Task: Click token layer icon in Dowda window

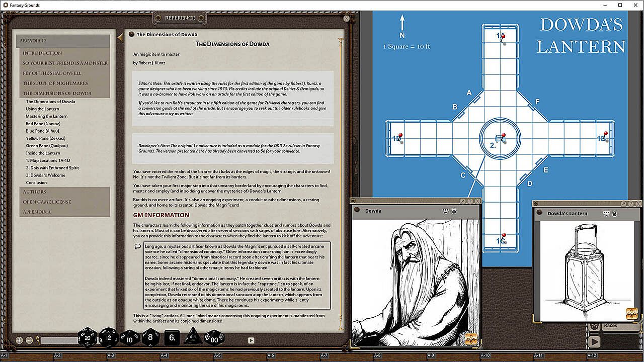Action: pyautogui.click(x=446, y=211)
